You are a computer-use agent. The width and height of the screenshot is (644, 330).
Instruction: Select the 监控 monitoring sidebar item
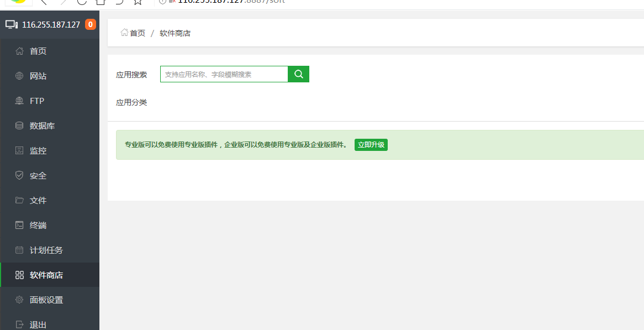[x=38, y=151]
